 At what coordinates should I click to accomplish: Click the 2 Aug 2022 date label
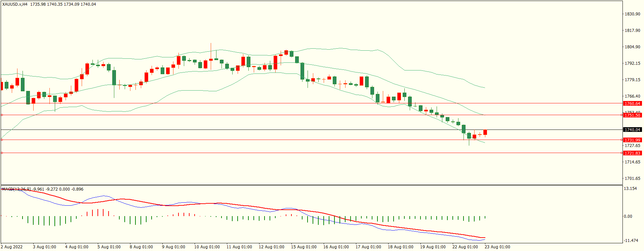coord(12,247)
